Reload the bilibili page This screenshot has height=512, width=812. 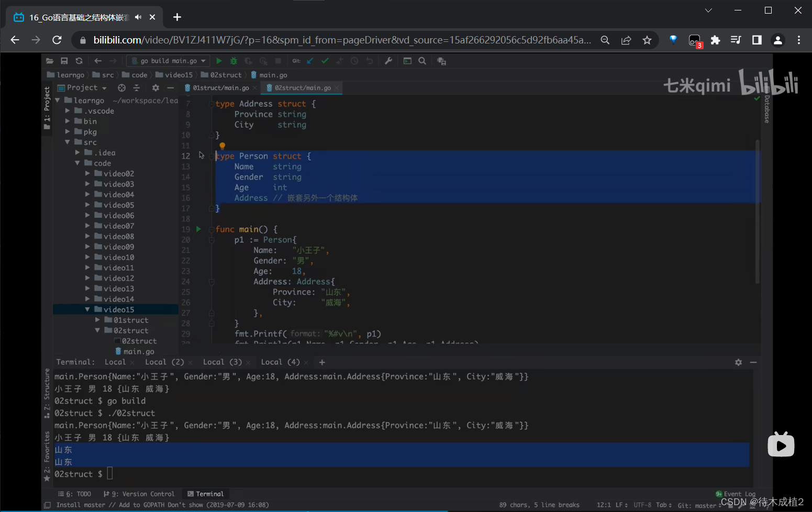[x=57, y=40]
